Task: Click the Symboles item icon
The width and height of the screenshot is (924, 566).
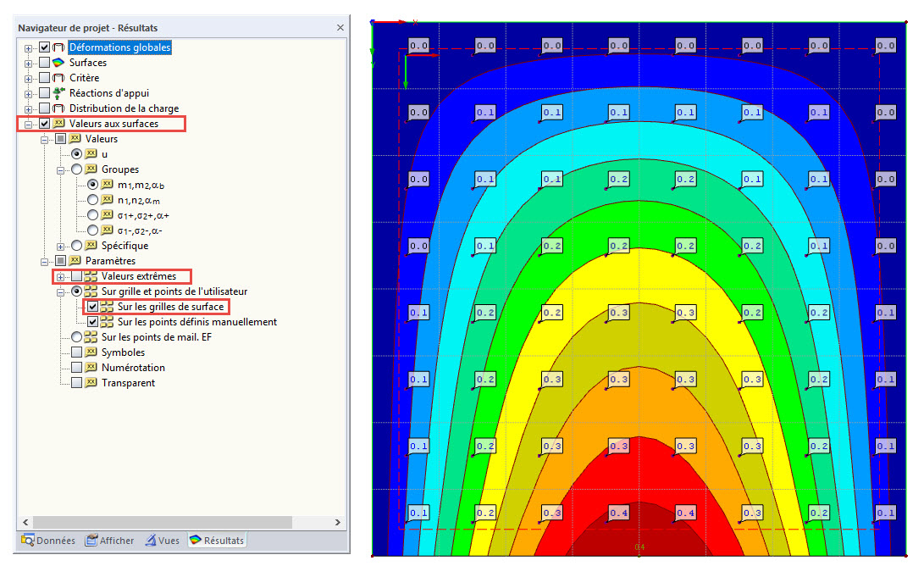Action: tap(91, 352)
